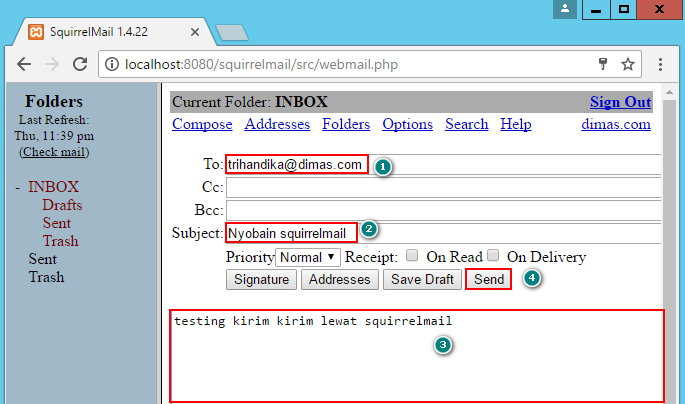Click Addresses button below Priority

[339, 280]
